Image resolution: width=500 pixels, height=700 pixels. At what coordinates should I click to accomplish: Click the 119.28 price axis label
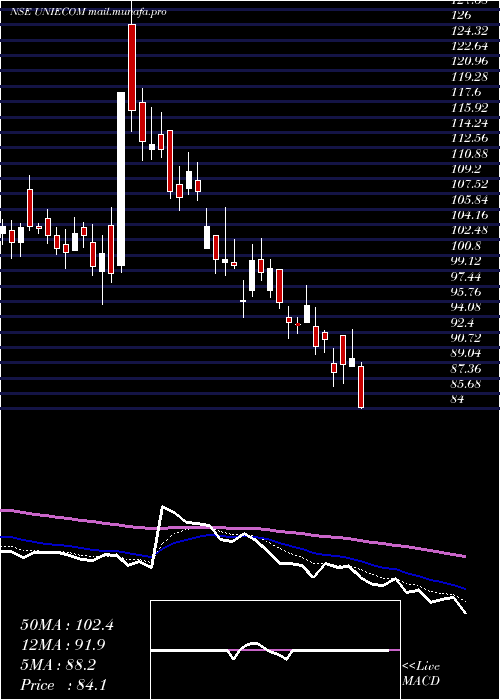469,77
